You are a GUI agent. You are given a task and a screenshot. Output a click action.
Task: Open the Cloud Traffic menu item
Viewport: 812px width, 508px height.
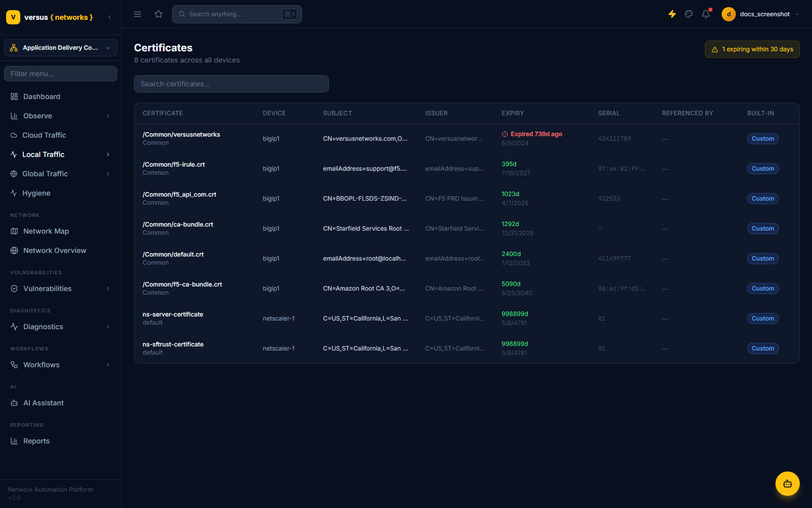click(x=60, y=135)
